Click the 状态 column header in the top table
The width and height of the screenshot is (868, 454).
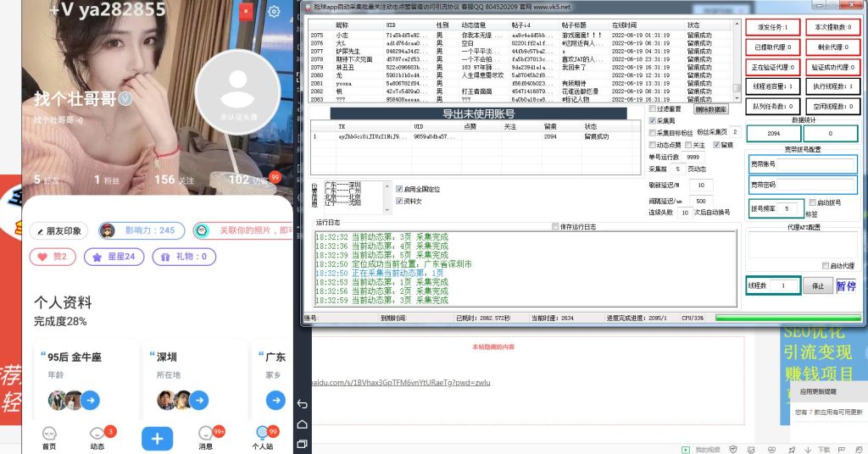(693, 26)
